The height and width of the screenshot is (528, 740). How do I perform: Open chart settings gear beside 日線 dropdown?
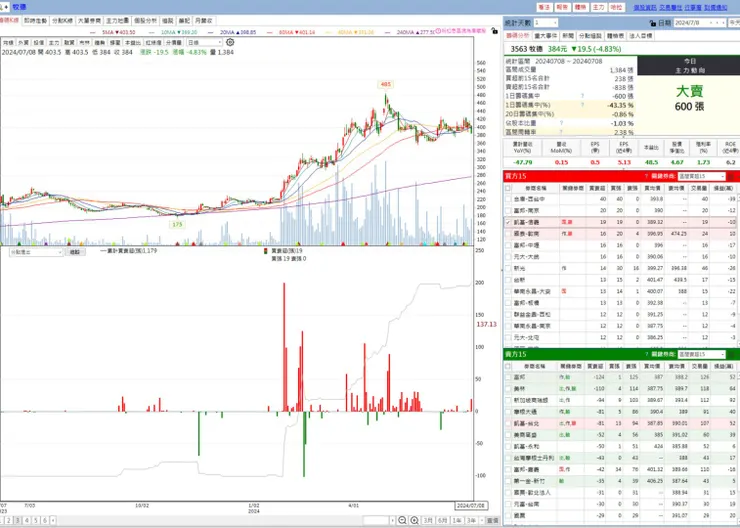point(230,42)
